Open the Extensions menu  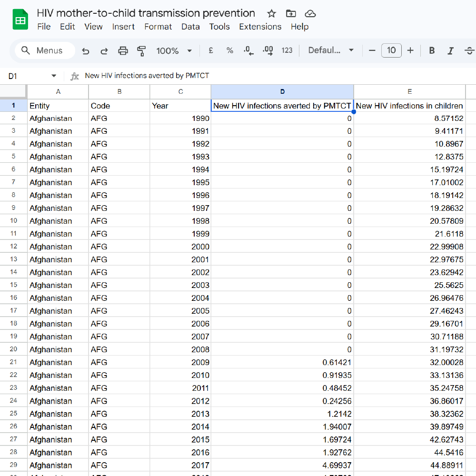click(x=260, y=27)
